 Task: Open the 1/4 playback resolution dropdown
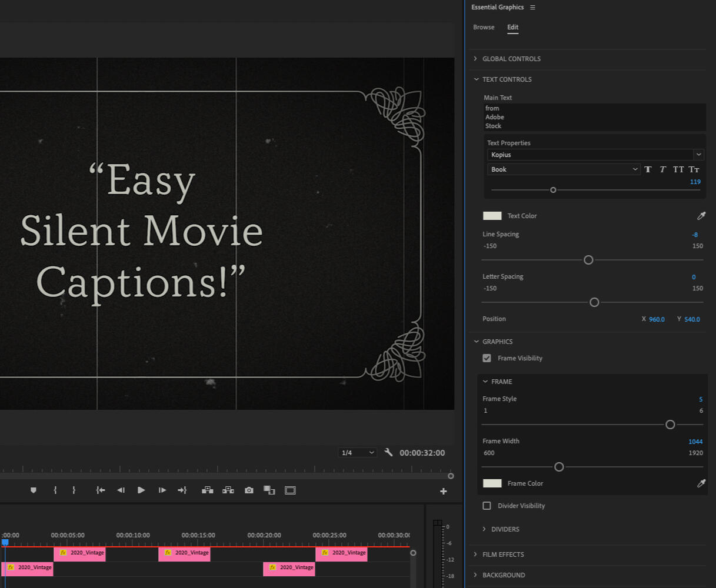point(358,453)
